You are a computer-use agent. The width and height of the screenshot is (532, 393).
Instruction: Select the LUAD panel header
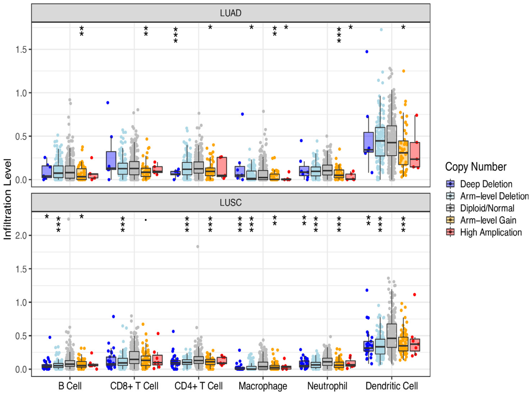pyautogui.click(x=230, y=13)
